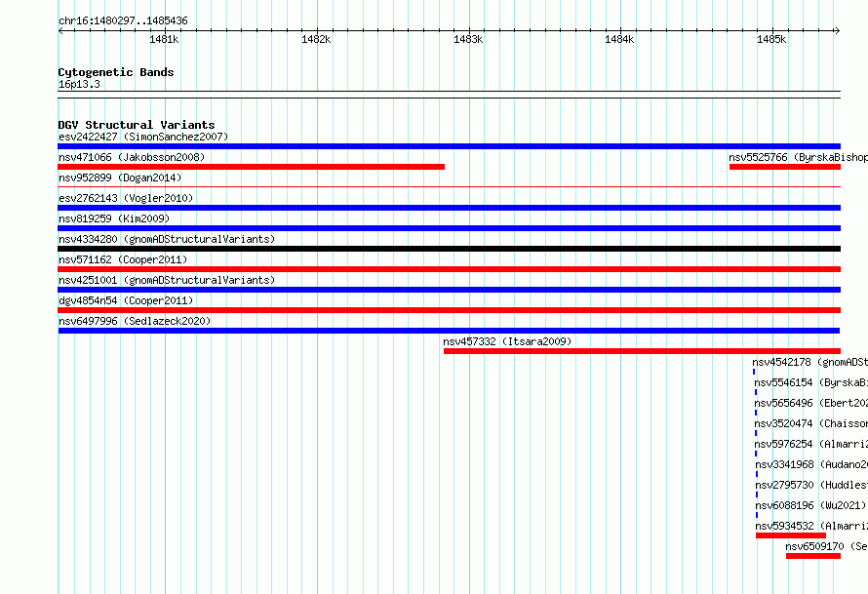Image resolution: width=868 pixels, height=594 pixels.
Task: Click the ruler's right arrowhead
Action: coord(837,31)
